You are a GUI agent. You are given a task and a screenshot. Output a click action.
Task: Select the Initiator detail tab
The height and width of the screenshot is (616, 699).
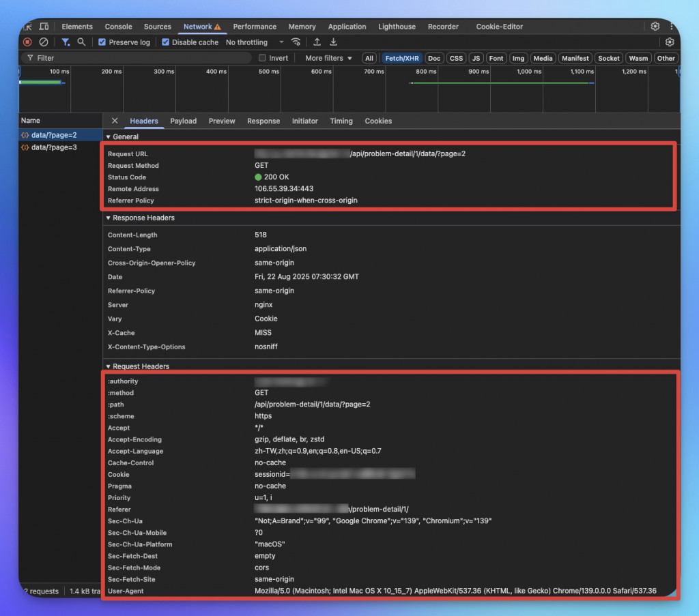[x=305, y=121]
